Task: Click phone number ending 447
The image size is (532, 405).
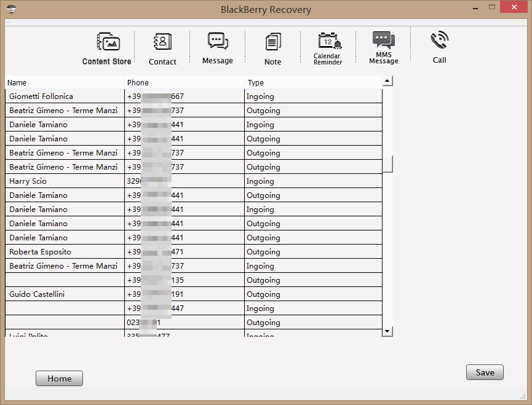Action: coord(185,309)
